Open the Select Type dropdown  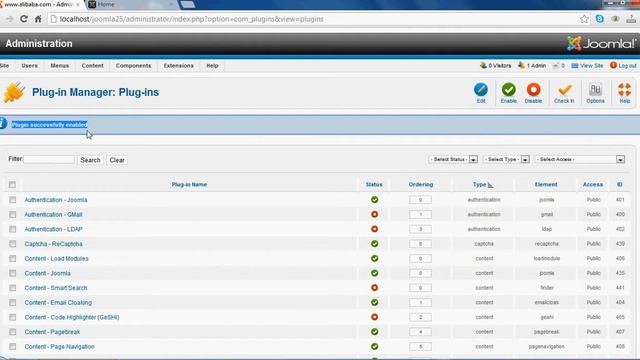coord(506,159)
